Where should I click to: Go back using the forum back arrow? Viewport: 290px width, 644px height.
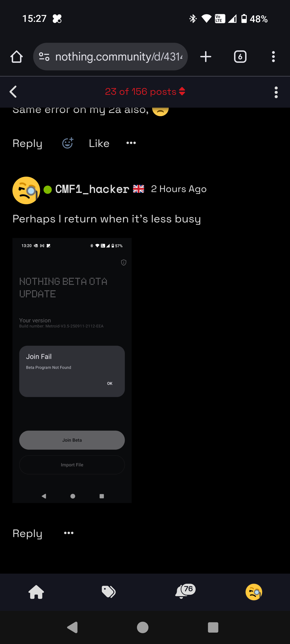(13, 92)
